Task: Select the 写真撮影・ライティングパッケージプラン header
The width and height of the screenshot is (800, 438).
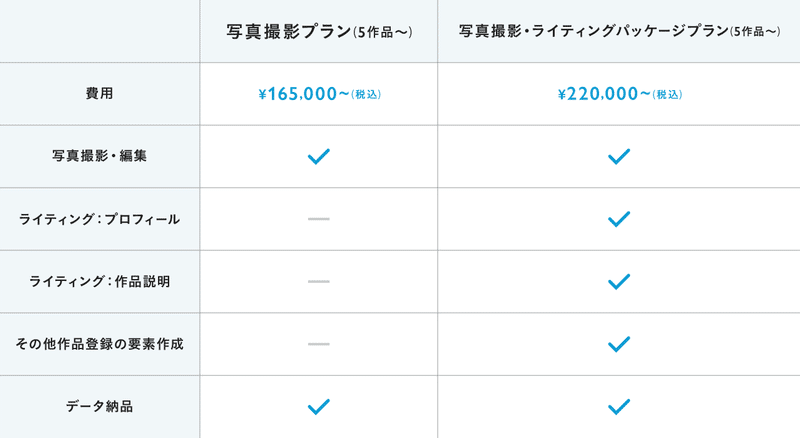Action: (619, 31)
